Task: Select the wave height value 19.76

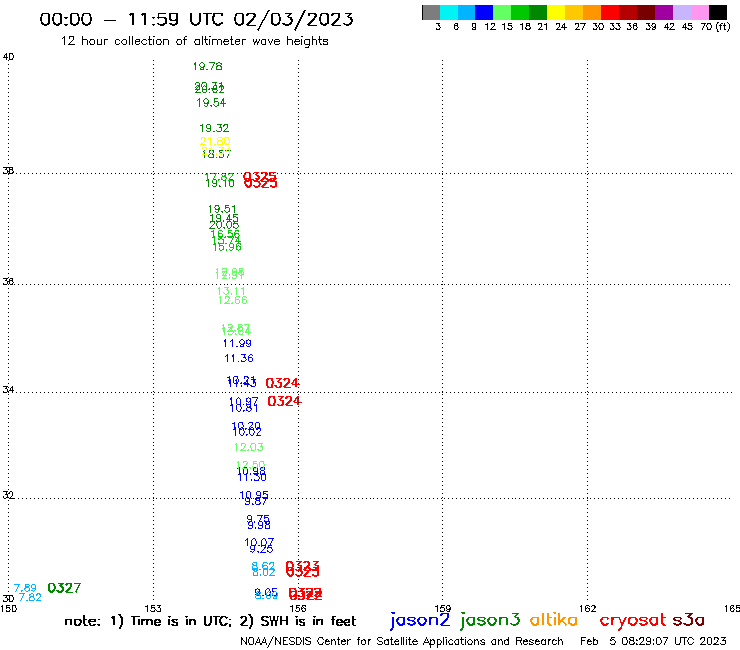Action: tap(208, 67)
